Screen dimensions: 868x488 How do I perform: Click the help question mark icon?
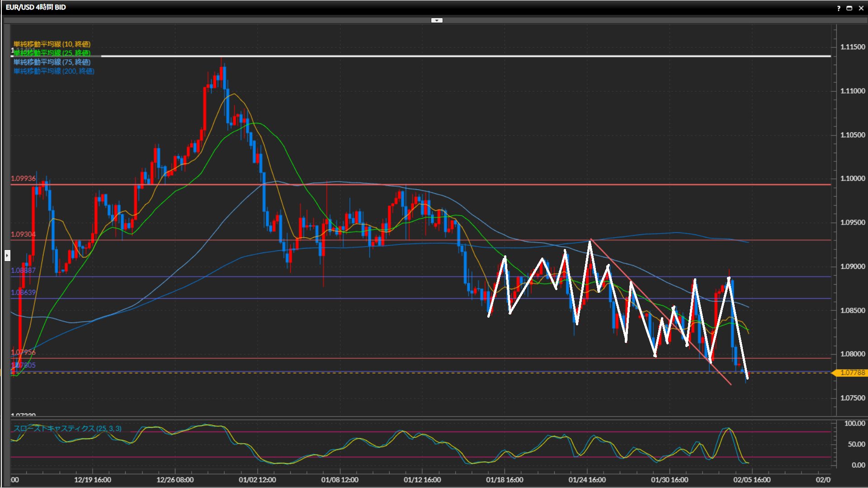tap(839, 8)
